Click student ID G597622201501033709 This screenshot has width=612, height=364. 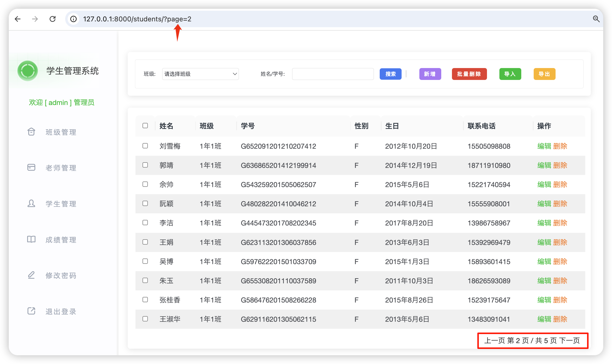click(x=278, y=262)
